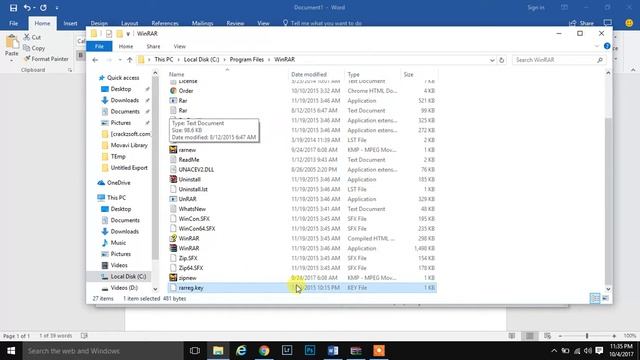
Task: Click the Search WinRAR field
Action: (558, 60)
